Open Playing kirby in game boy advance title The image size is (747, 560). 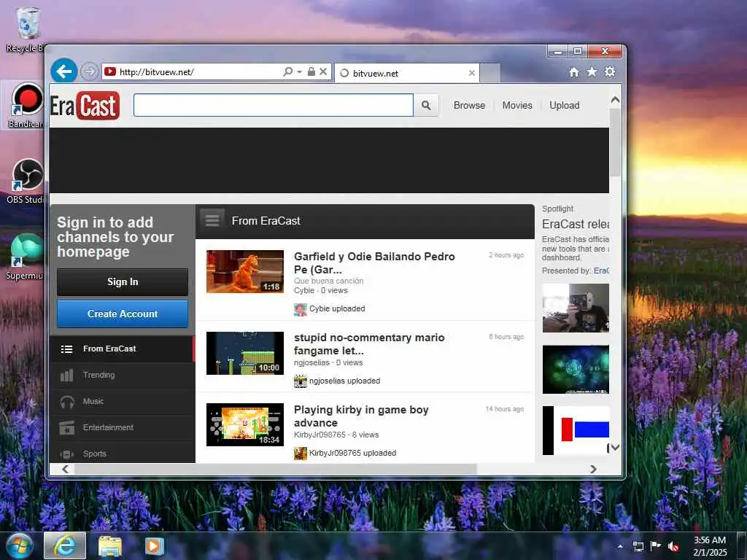tap(361, 416)
